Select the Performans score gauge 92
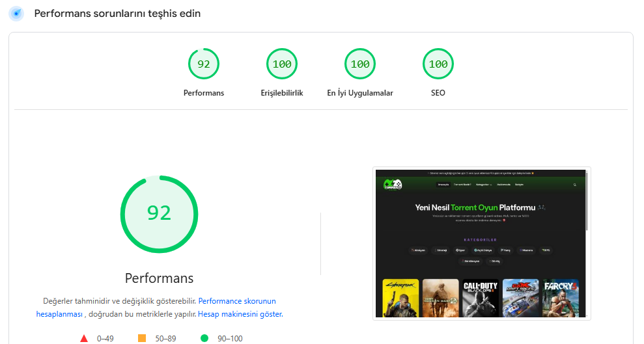 pyautogui.click(x=204, y=64)
